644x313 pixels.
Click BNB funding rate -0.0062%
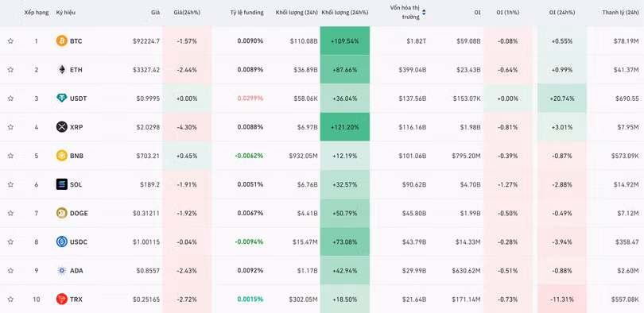(250, 156)
